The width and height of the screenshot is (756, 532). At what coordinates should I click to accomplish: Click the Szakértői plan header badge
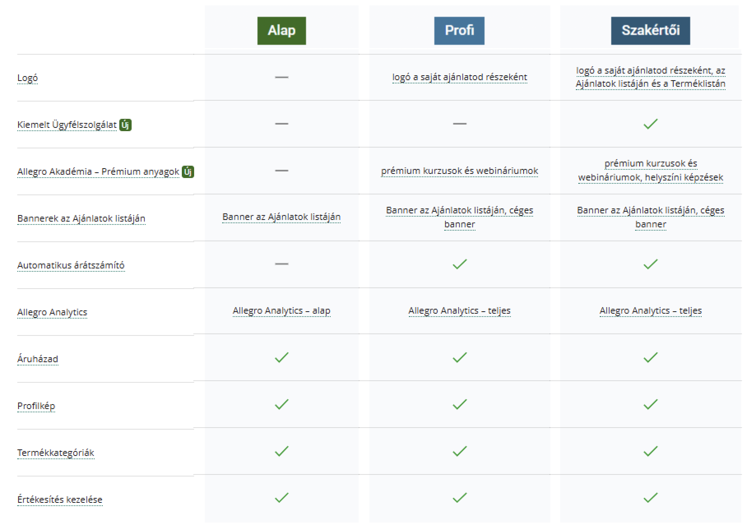650,31
